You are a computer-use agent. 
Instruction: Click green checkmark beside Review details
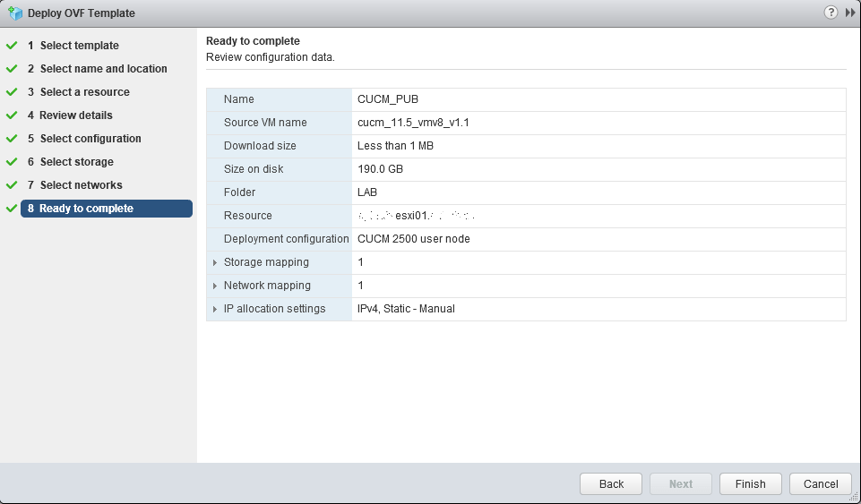12,115
